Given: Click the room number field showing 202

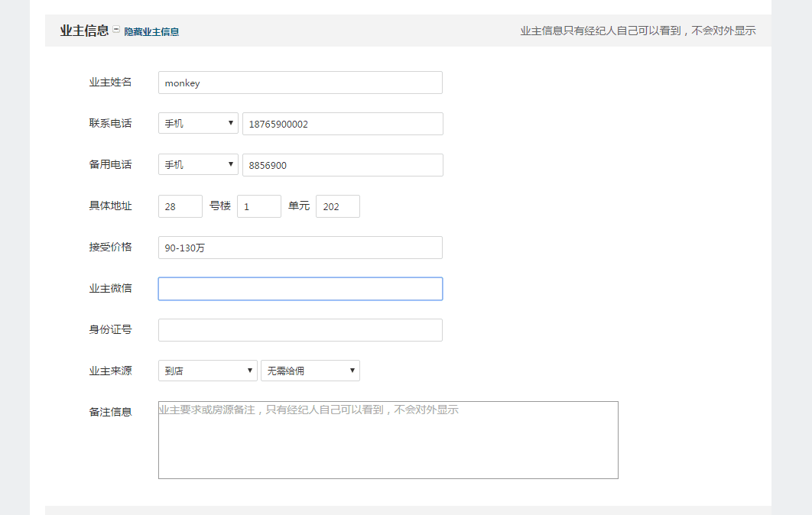Looking at the screenshot, I should [338, 206].
